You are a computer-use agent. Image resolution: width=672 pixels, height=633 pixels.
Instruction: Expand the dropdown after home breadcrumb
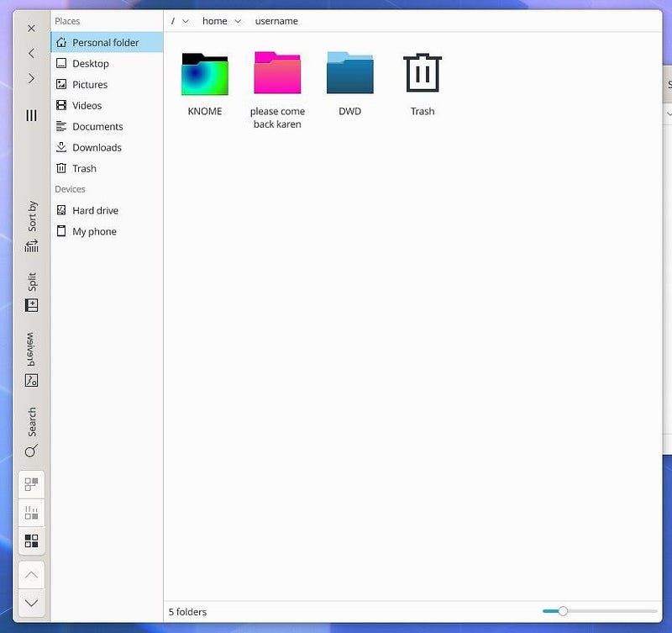point(238,22)
